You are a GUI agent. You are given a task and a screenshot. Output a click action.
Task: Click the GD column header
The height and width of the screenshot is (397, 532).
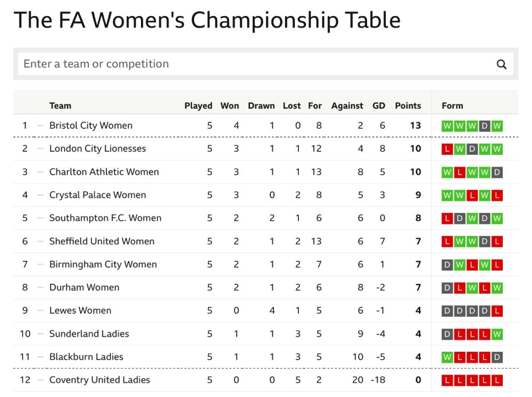click(x=378, y=105)
